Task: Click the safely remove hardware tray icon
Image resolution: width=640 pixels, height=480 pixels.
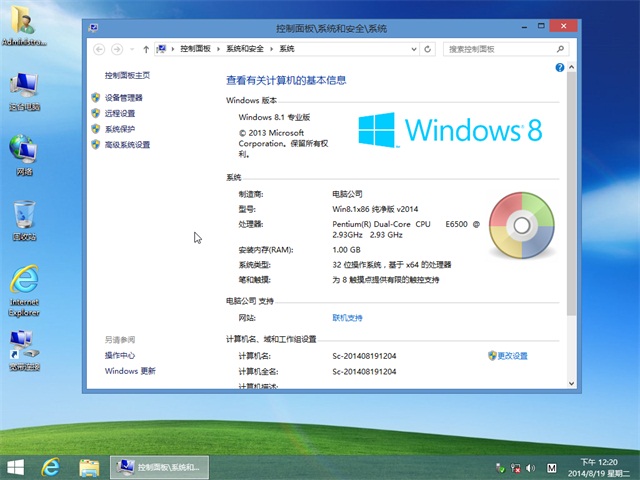Action: click(500, 468)
